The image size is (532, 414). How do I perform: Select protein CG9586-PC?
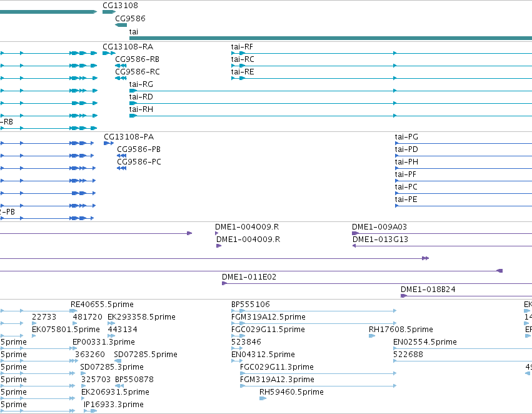(139, 162)
